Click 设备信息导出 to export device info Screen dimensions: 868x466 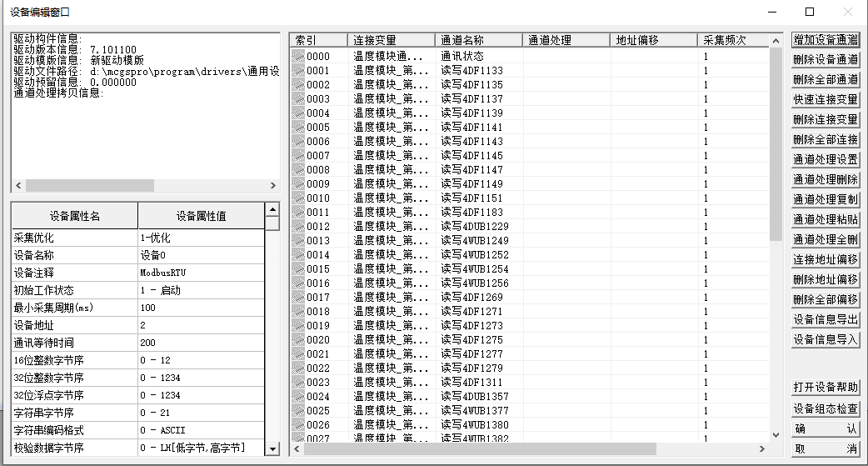(x=825, y=319)
